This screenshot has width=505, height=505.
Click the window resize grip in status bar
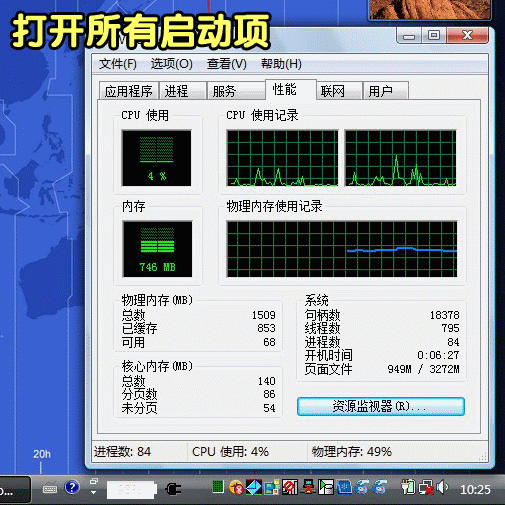(483, 457)
